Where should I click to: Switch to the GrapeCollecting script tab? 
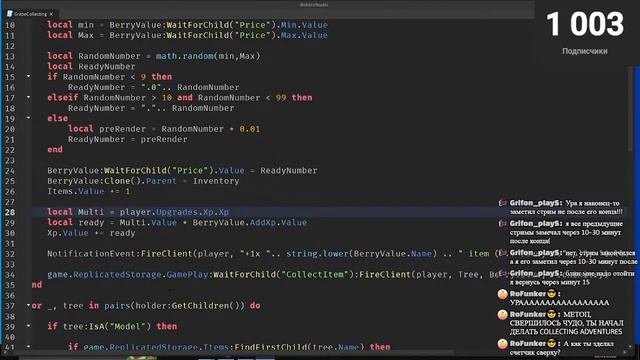pos(31,14)
